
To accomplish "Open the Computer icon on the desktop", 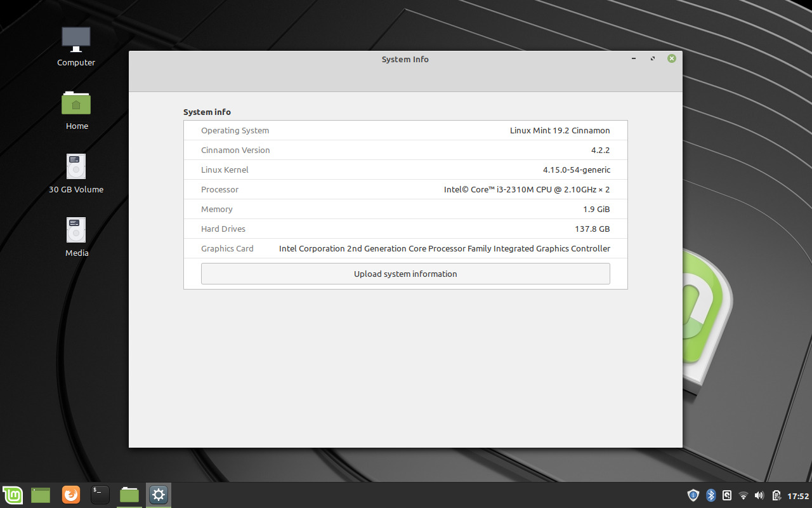I will [x=75, y=44].
